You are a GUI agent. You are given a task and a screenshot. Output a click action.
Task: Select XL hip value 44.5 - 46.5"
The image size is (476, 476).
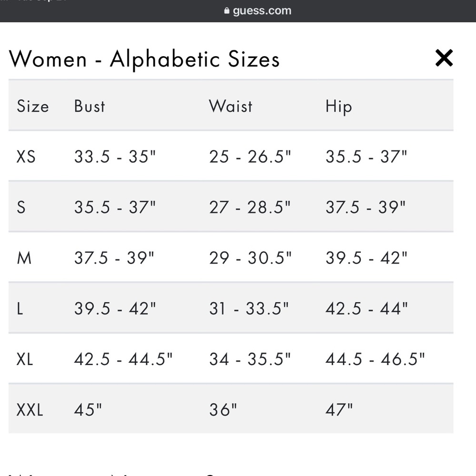(x=375, y=359)
